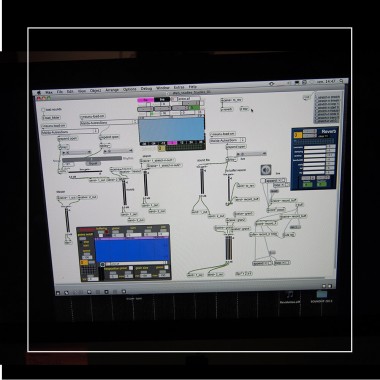Select the black tab beside the pink tab
The height and width of the screenshot is (380, 380).
pyautogui.click(x=162, y=99)
